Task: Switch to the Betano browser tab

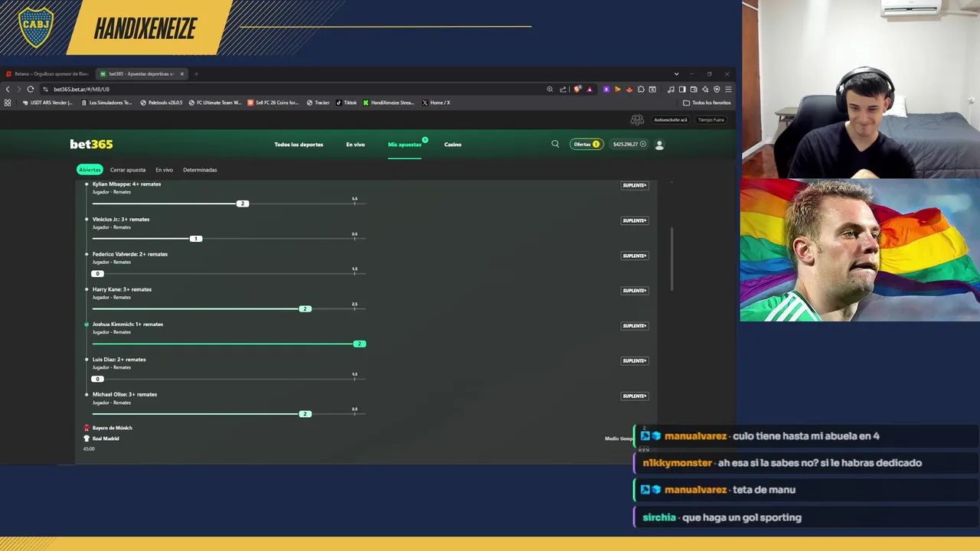Action: 48,74
